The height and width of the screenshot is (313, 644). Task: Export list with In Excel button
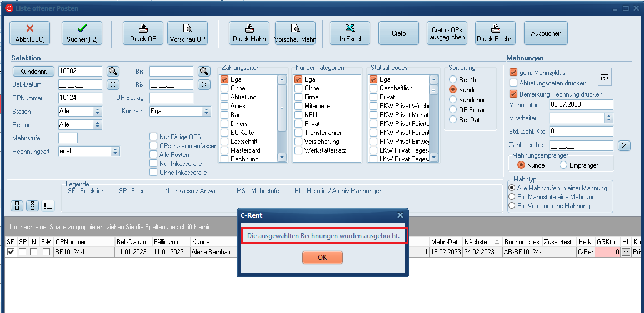point(350,33)
